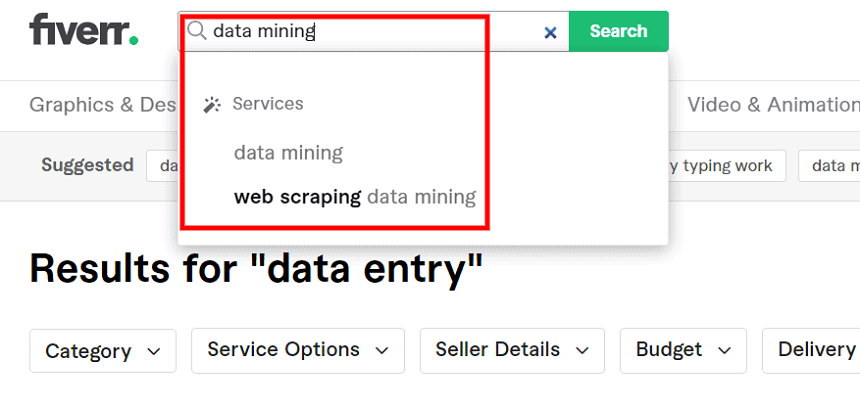The width and height of the screenshot is (860, 408).
Task: Select the partially visible 'data m' suggested tag
Action: 829,166
